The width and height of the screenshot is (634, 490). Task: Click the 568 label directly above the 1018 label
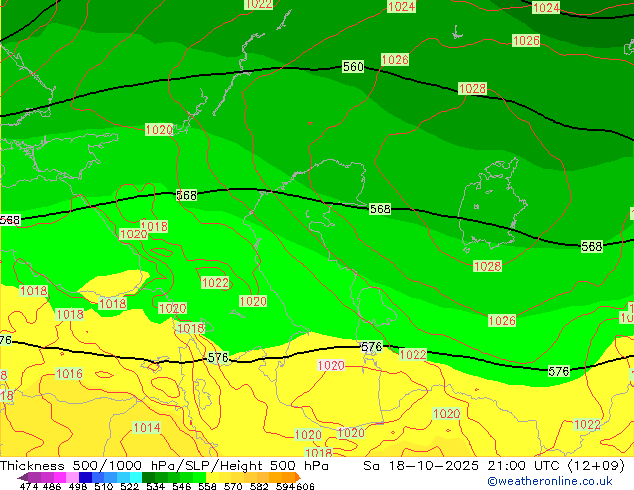[x=186, y=195]
